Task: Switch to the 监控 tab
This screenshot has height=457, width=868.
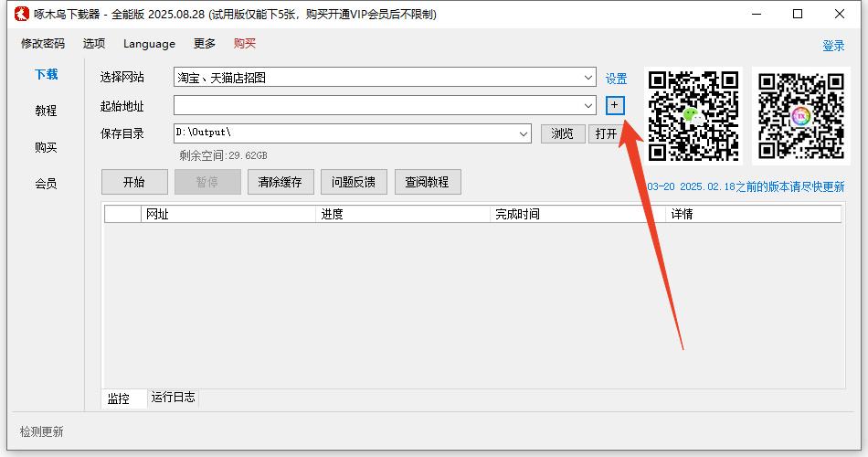Action: (x=124, y=399)
